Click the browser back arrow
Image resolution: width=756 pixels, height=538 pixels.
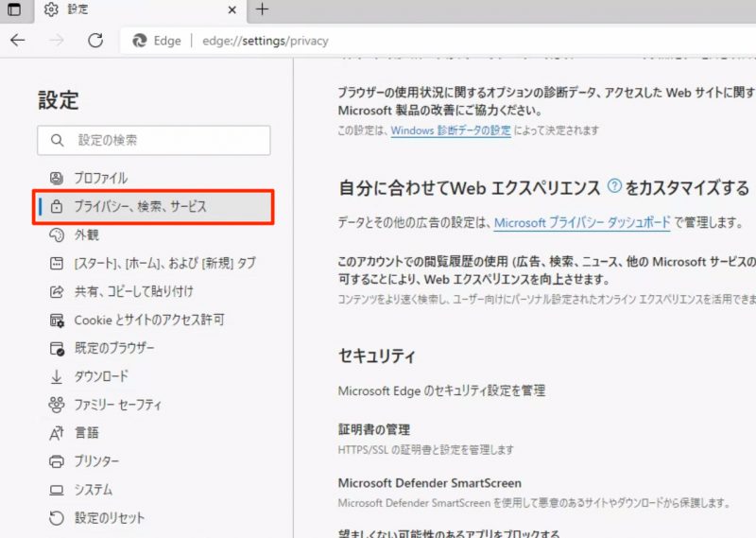[x=18, y=41]
